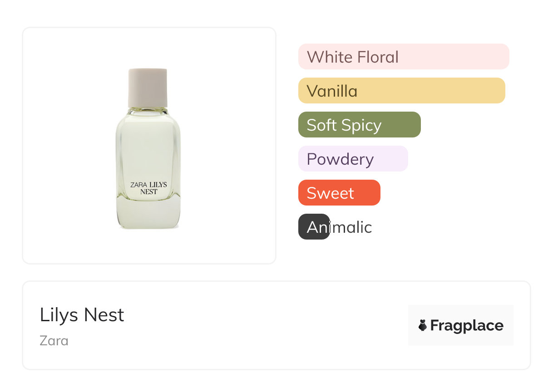Click the word NEST on the bottle

click(149, 192)
